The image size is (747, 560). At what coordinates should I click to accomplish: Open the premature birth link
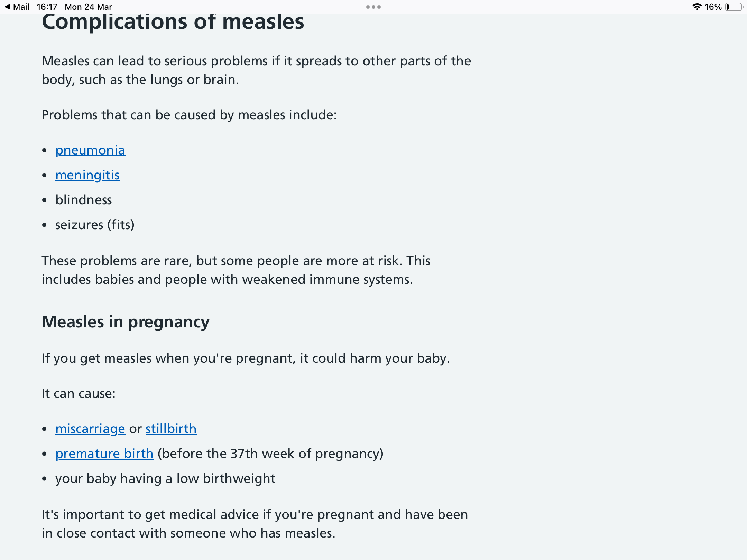(x=104, y=454)
